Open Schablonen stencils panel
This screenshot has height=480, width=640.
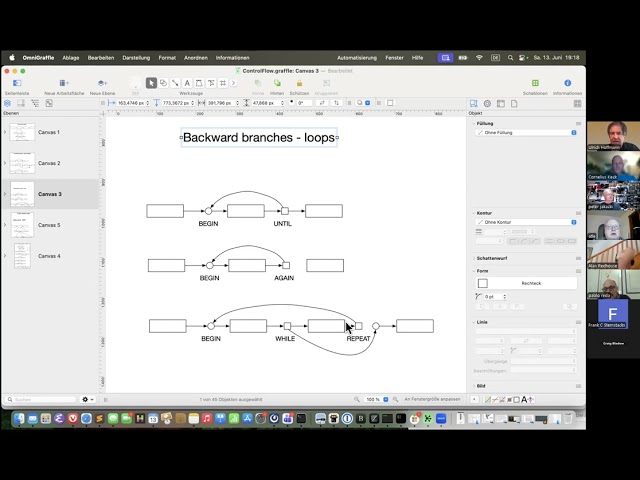[x=535, y=83]
